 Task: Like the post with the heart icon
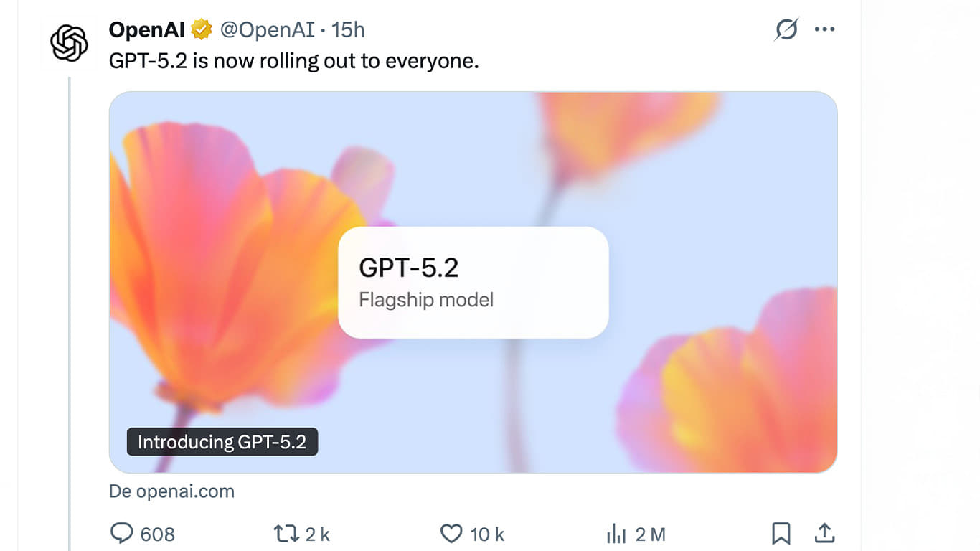point(451,534)
